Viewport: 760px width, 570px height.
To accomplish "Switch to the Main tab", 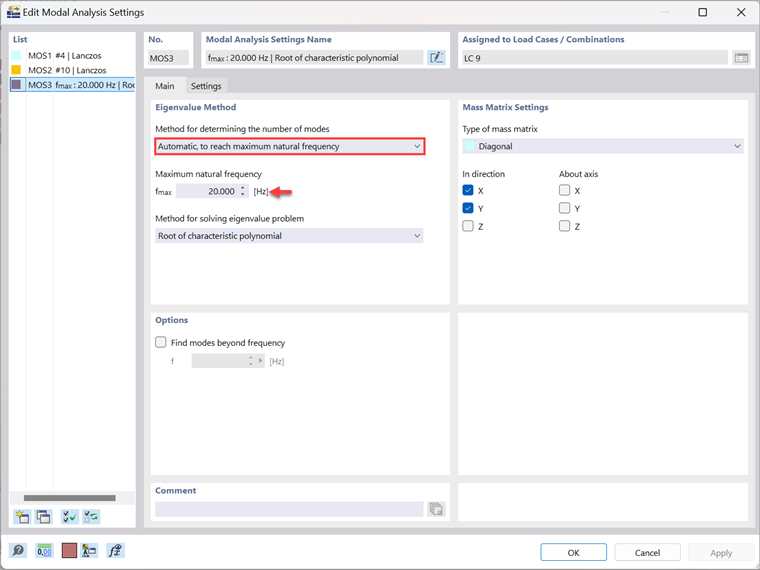I will [165, 86].
